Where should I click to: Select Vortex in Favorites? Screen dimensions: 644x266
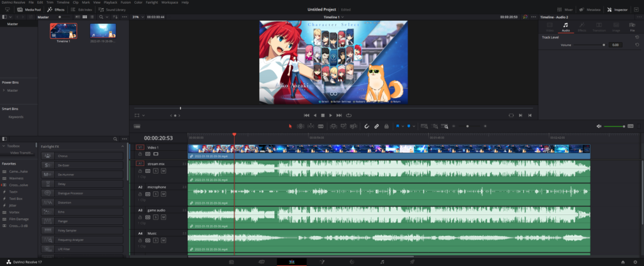point(14,212)
